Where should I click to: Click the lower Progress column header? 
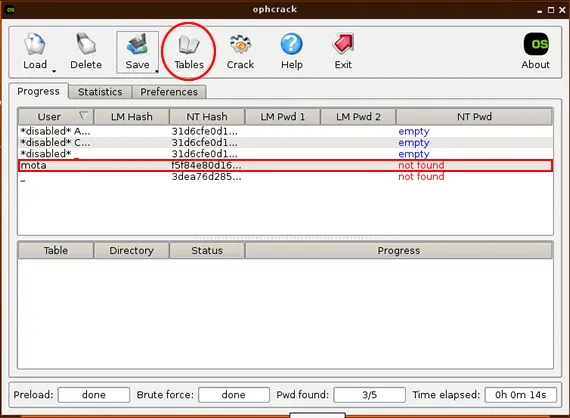point(399,250)
